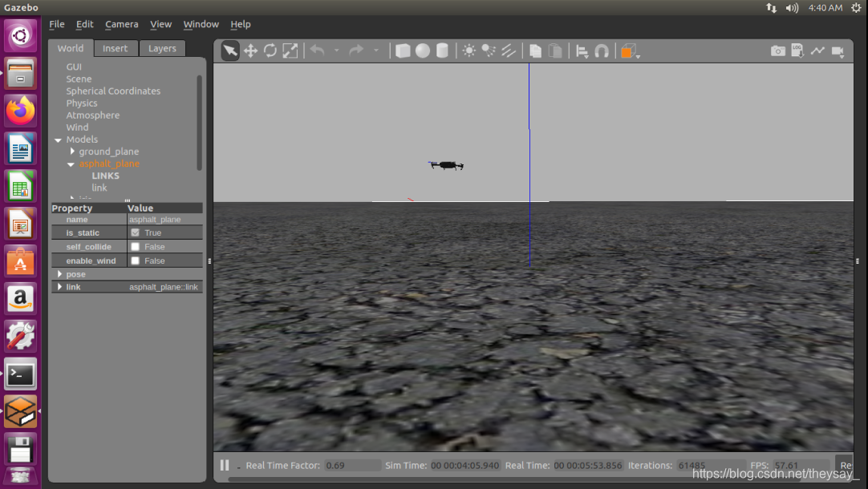This screenshot has width=868, height=489.
Task: Select Wind in the world tree
Action: (77, 127)
